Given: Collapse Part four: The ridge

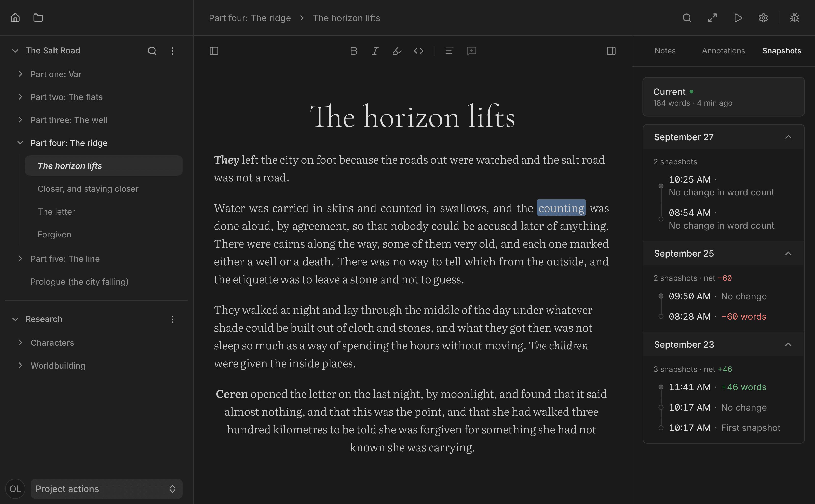Looking at the screenshot, I should tap(20, 143).
